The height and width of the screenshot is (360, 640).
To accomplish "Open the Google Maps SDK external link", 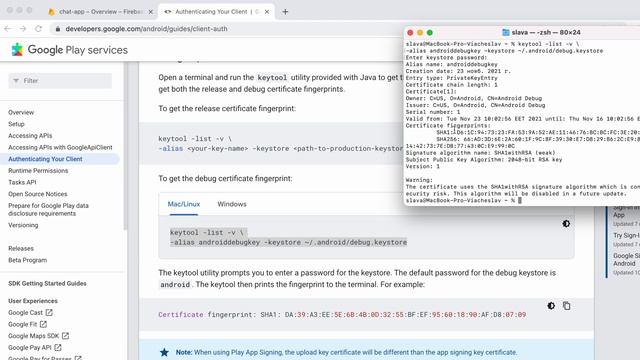I will (x=38, y=336).
